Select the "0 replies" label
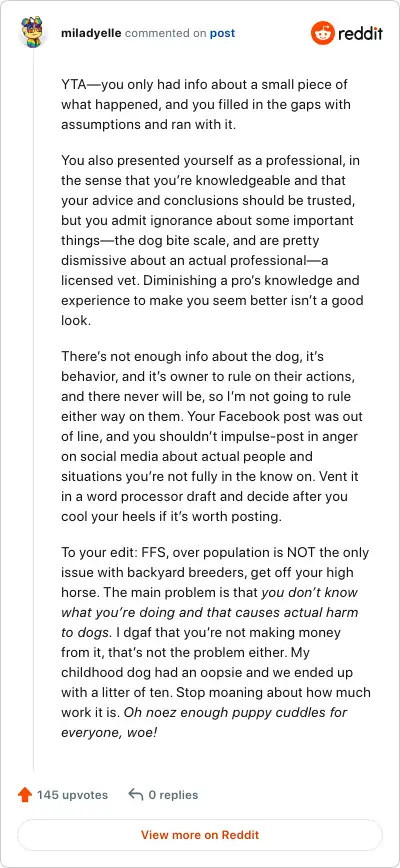 tap(173, 795)
